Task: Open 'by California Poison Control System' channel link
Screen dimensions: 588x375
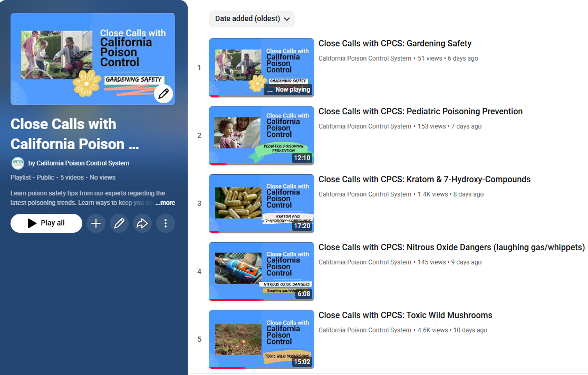Action: click(x=79, y=163)
